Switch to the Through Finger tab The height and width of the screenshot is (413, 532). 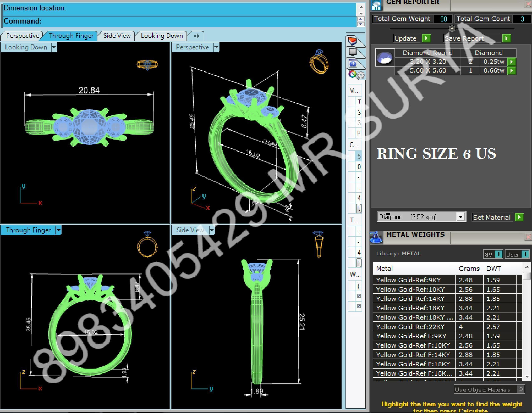(x=71, y=36)
